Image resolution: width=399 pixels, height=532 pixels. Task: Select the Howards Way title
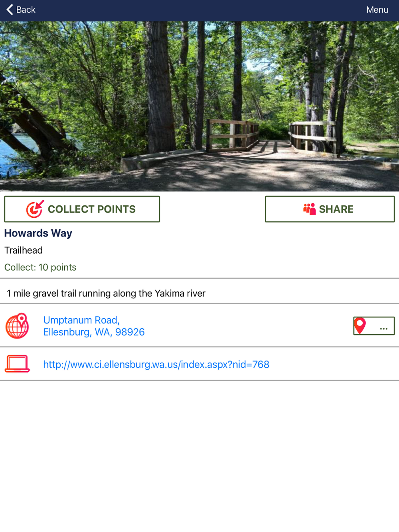point(38,233)
